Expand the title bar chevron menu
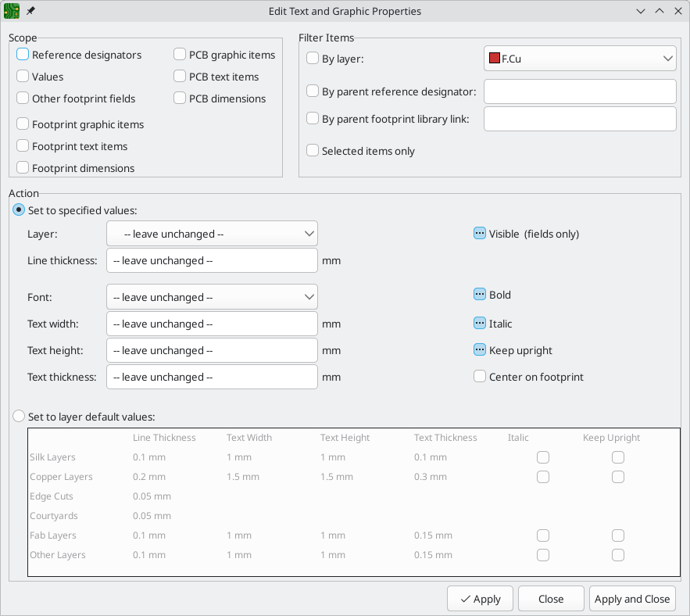This screenshot has width=690, height=616. (641, 11)
